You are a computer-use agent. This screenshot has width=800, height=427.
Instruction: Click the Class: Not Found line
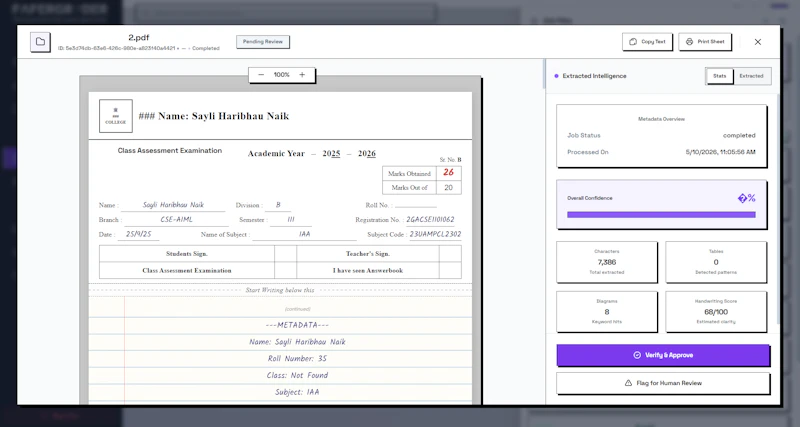[297, 375]
